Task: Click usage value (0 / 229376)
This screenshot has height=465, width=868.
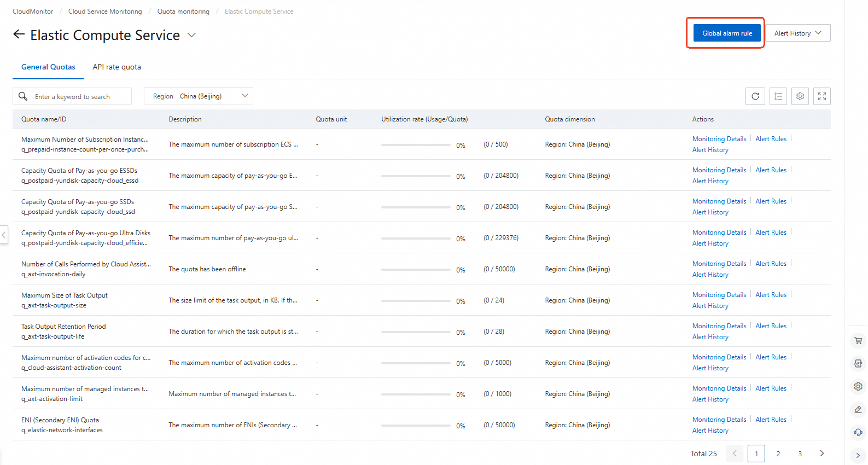Action: [501, 238]
